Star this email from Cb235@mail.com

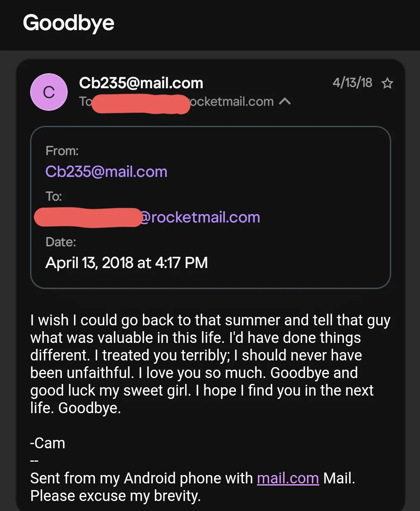pos(387,83)
